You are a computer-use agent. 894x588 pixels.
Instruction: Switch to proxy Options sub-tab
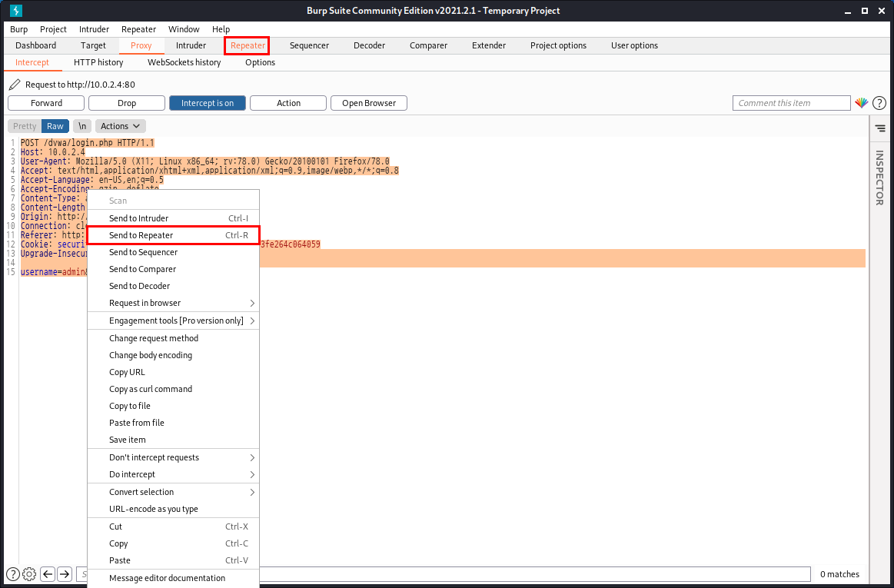click(x=260, y=63)
